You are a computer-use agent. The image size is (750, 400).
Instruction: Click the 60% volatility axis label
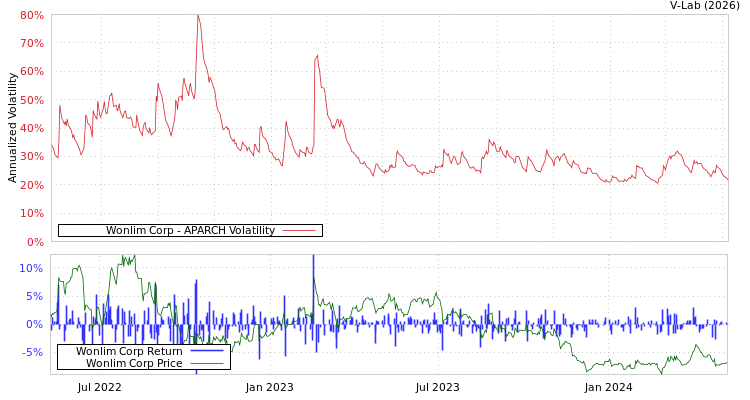[31, 72]
